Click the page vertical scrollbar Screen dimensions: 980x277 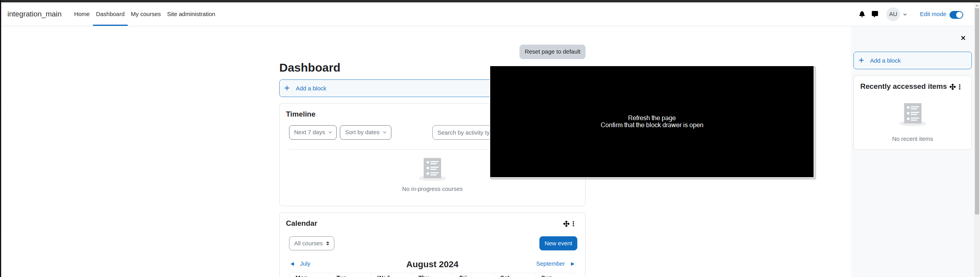tap(977, 112)
